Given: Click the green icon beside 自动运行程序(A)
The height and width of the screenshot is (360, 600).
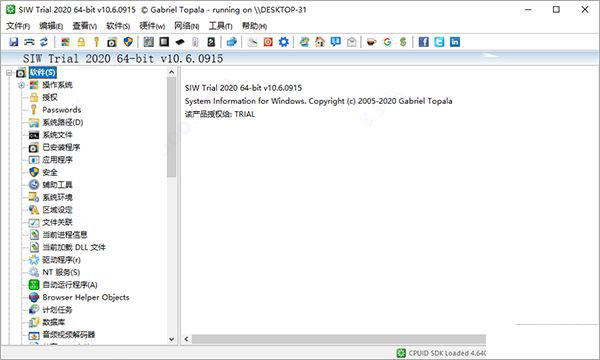Looking at the screenshot, I should (x=34, y=285).
